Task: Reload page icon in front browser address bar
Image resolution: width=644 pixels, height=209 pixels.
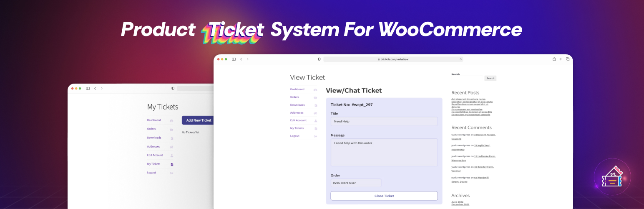Action: click(461, 59)
